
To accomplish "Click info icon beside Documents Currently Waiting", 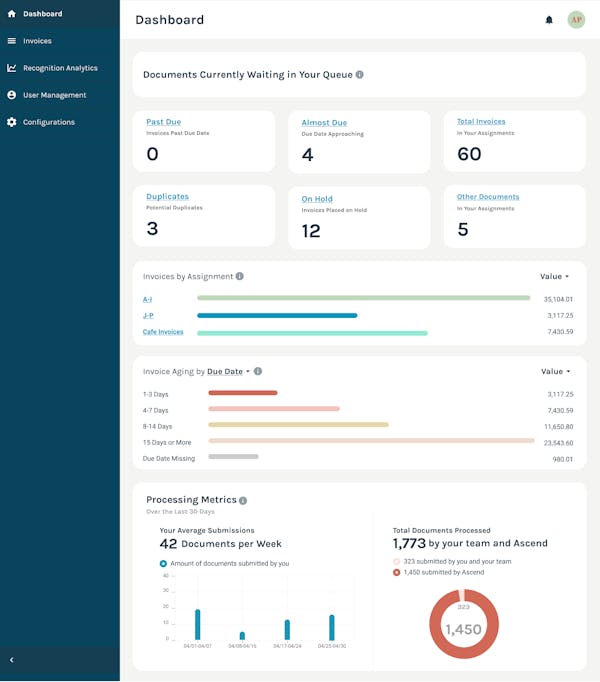I will tap(359, 75).
